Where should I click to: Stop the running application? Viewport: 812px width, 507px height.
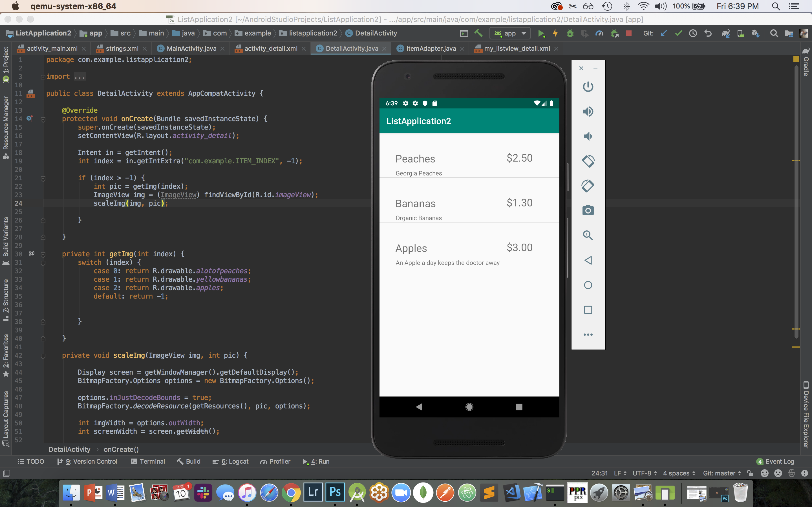tap(629, 34)
